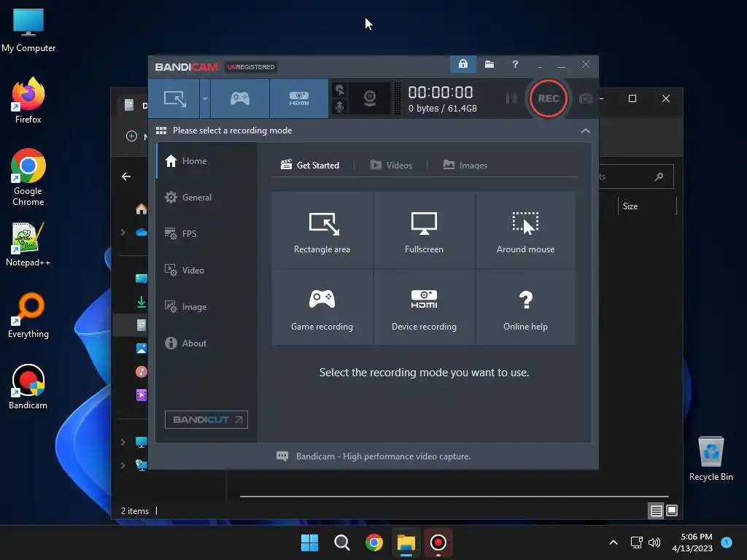Switch to the Videos tab
This screenshot has height=560, width=747.
(391, 166)
